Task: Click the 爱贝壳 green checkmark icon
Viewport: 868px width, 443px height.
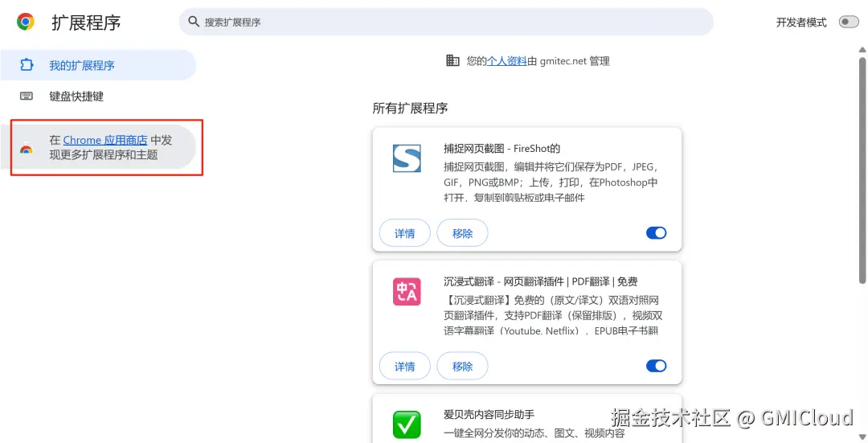Action: 407,425
